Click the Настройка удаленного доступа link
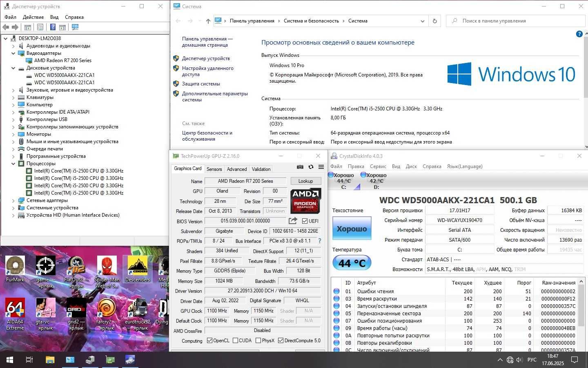Screen dimensions: 588x368 (x=208, y=71)
